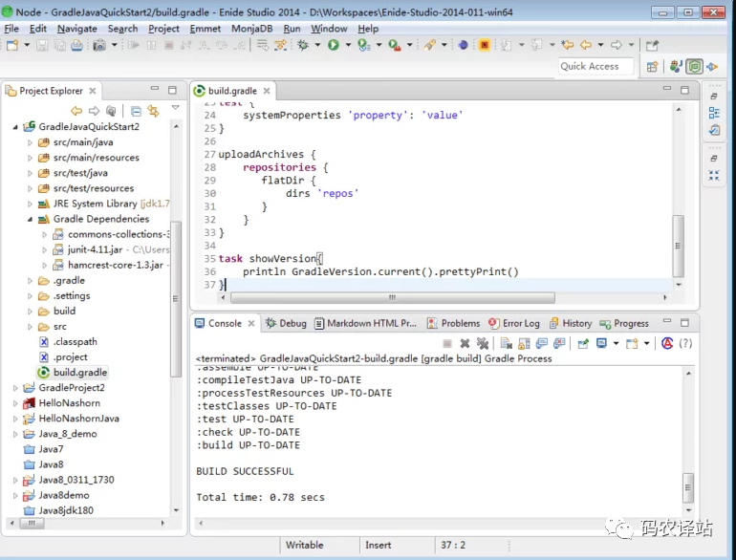Click the back arrow in Project Explorer

point(77,111)
